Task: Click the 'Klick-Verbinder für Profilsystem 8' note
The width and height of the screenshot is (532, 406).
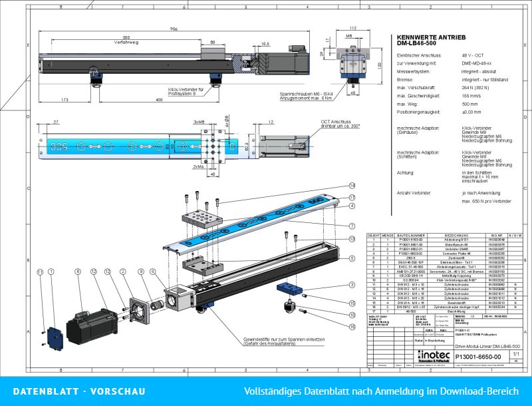Action: 186,92
